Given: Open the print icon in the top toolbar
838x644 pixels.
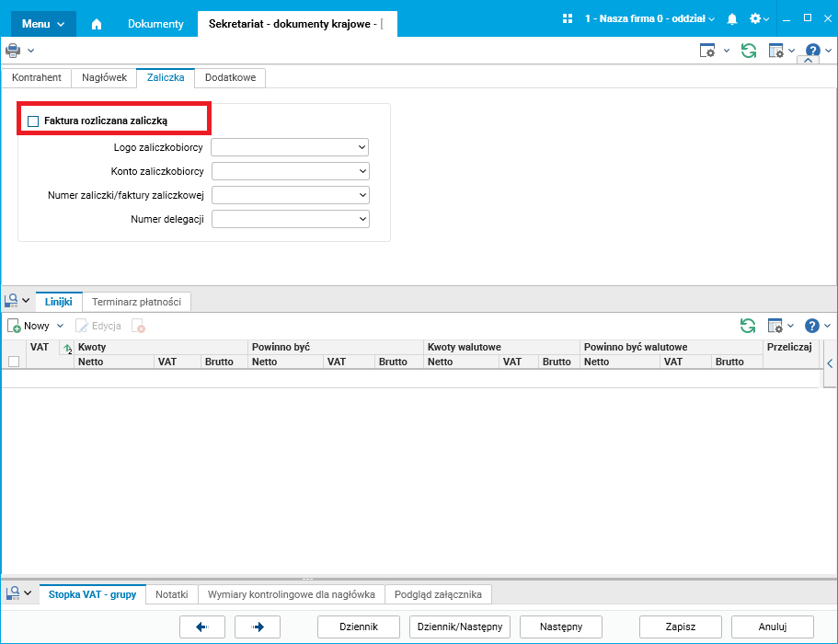Looking at the screenshot, I should 13,51.
